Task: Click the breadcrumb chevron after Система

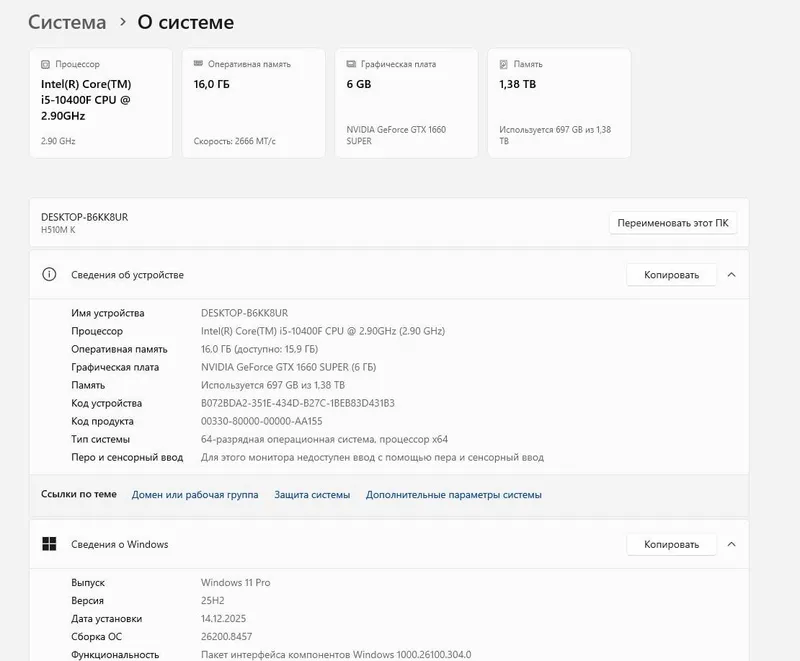Action: coord(122,22)
